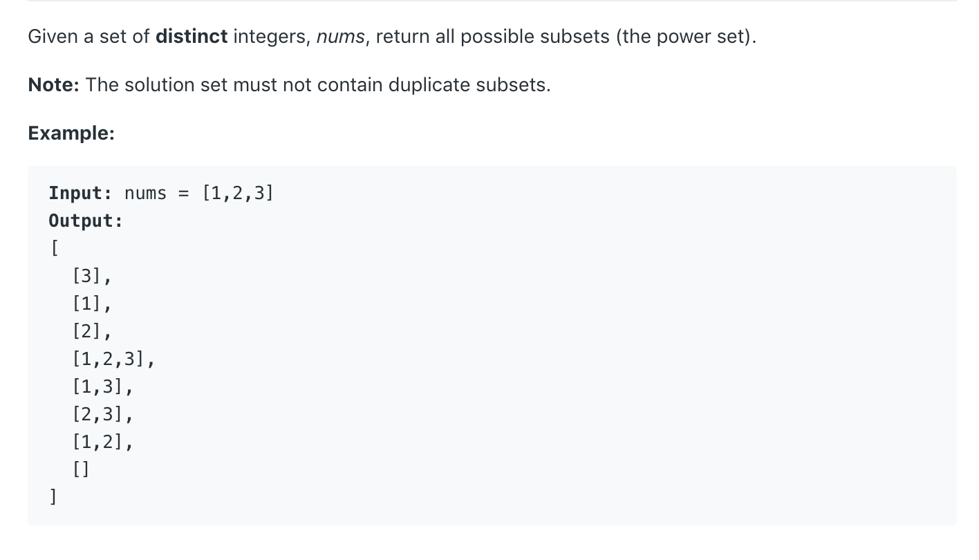Click the empty subset [] line
979x560 pixels.
(81, 470)
